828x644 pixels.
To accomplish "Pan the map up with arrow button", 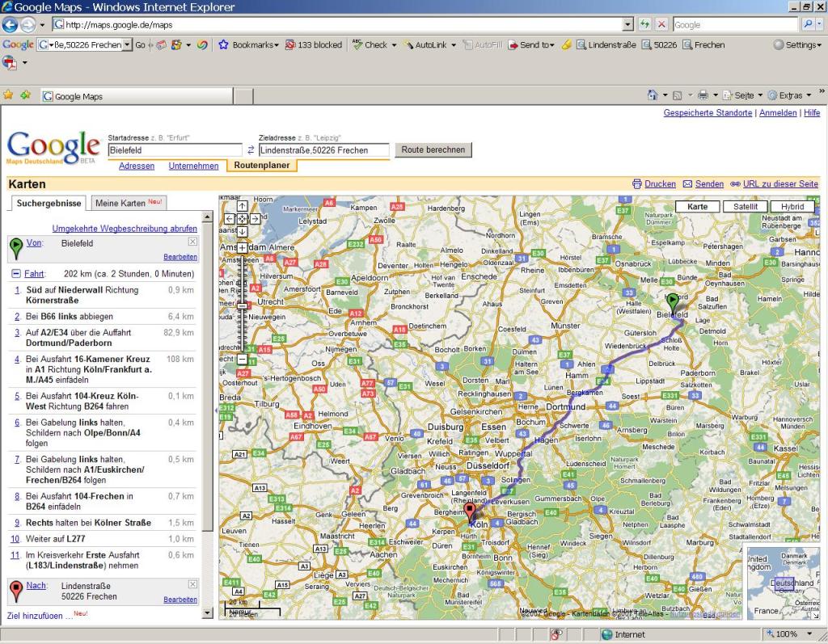I will [242, 206].
